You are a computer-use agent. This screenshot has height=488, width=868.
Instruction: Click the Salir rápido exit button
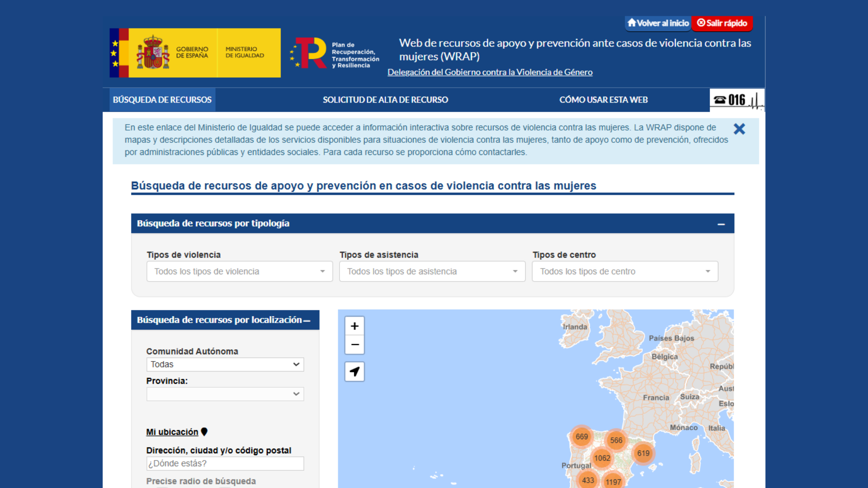(722, 23)
